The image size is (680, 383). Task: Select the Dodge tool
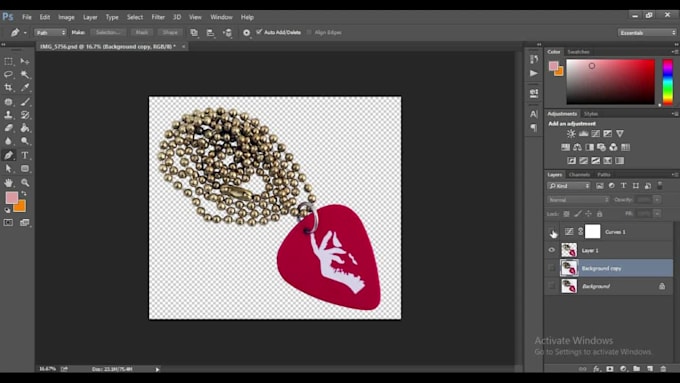tap(25, 141)
